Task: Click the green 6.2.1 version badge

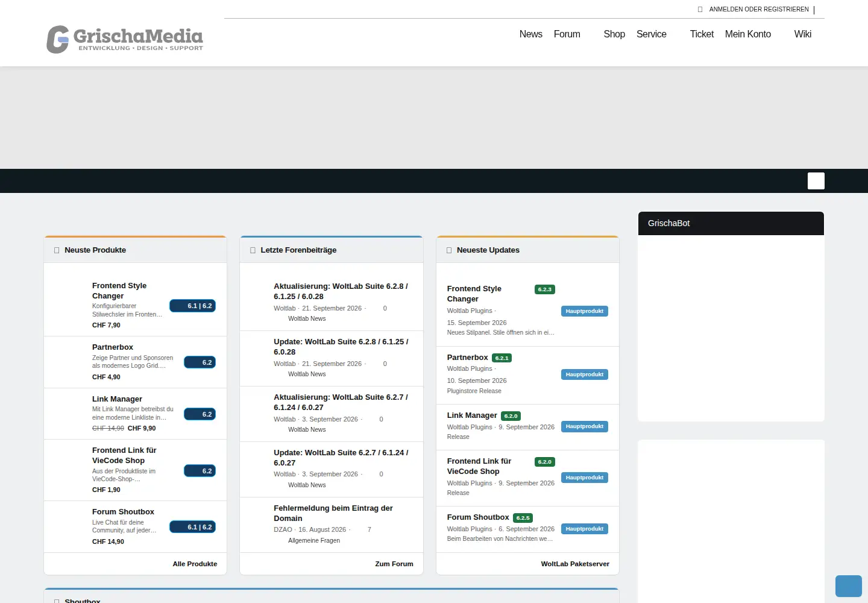Action: coord(502,358)
